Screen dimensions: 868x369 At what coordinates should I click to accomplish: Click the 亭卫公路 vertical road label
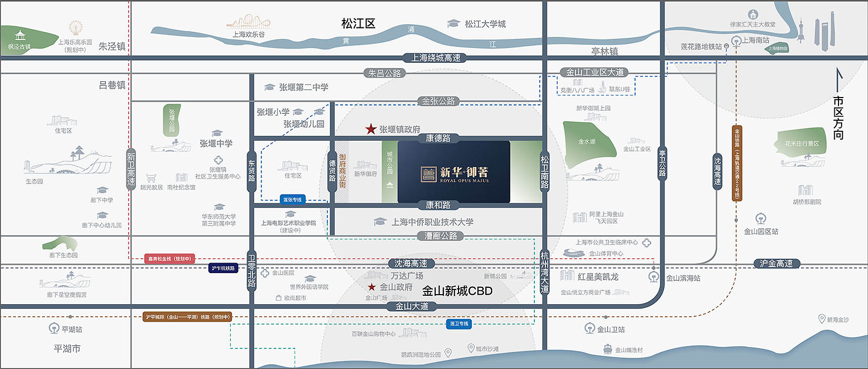pyautogui.click(x=662, y=164)
